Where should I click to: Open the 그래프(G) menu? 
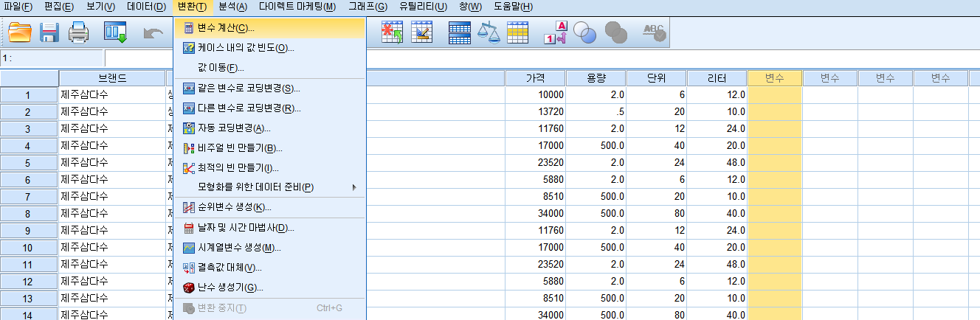tap(367, 7)
